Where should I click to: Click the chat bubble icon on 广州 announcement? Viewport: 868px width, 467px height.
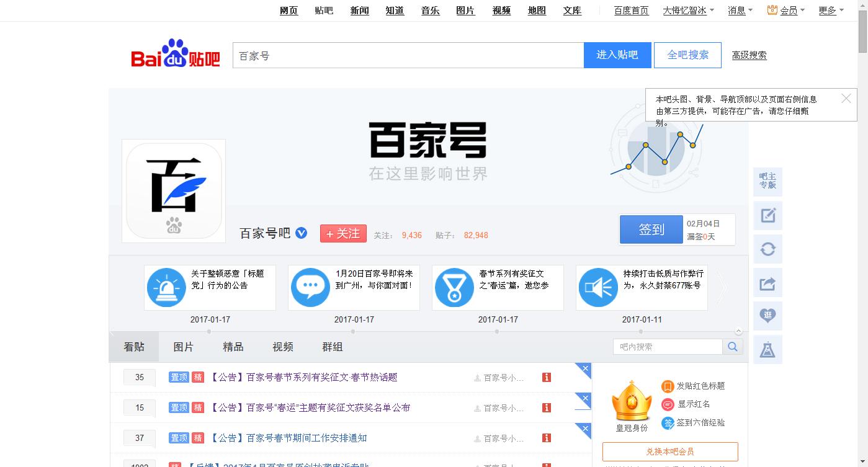click(x=310, y=287)
